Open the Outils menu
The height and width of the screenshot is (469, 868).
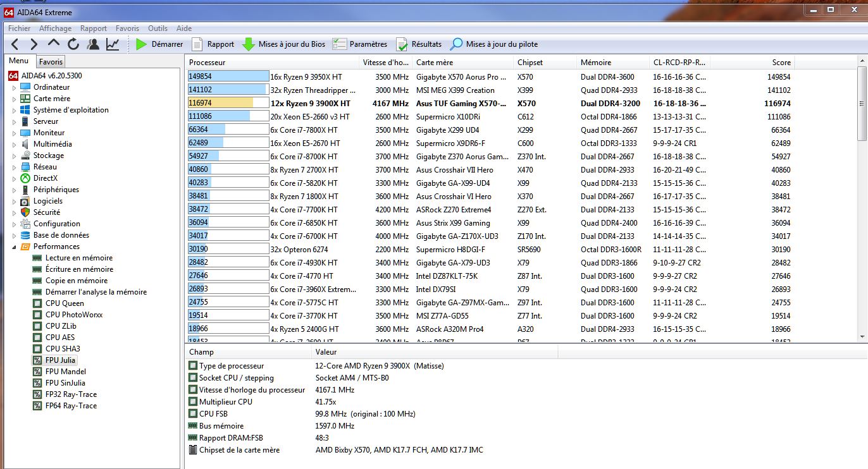tap(158, 28)
